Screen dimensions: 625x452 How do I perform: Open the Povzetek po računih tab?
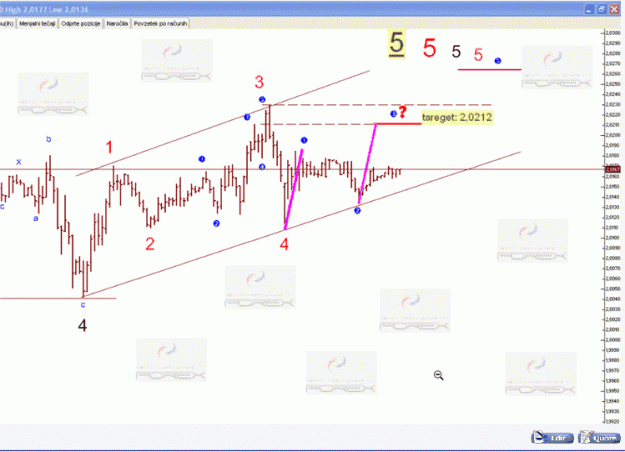click(160, 24)
